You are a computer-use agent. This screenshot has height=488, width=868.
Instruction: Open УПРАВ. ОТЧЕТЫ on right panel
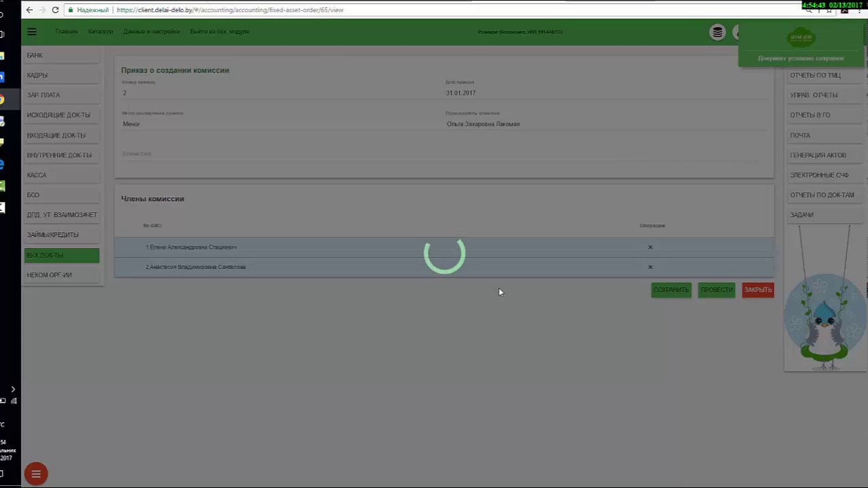(824, 95)
